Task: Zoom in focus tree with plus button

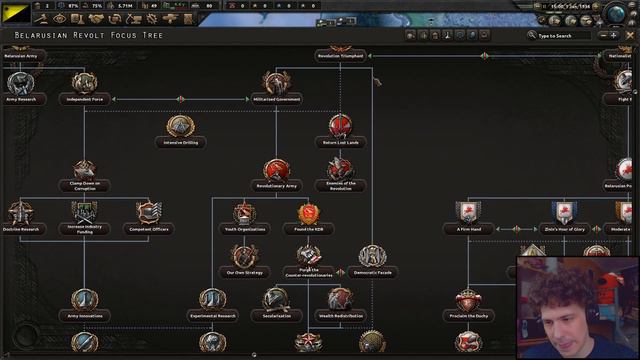Action: pos(613,36)
